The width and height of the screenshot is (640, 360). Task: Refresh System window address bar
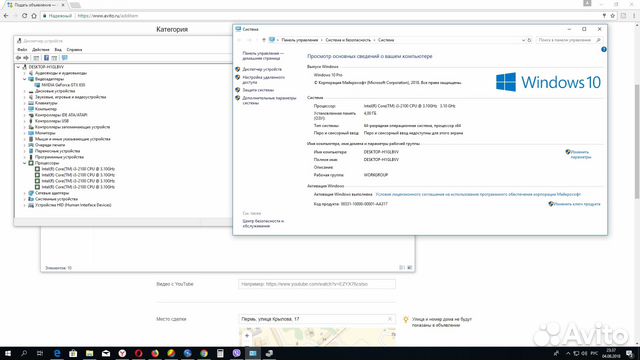point(529,40)
